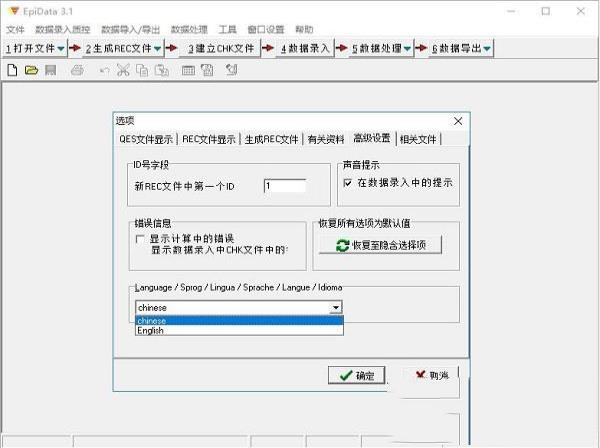Click 恢复至隐含选择项 reset button
The height and width of the screenshot is (448, 600).
pos(380,245)
